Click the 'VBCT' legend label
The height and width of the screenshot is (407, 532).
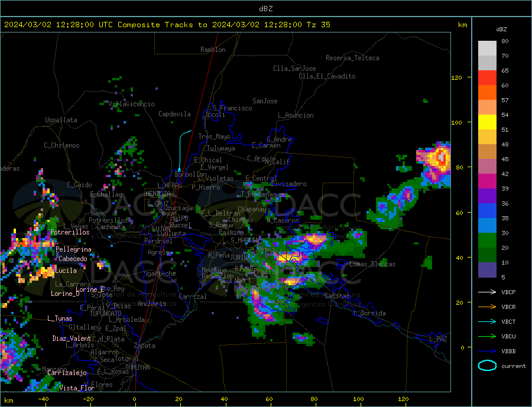(x=508, y=321)
